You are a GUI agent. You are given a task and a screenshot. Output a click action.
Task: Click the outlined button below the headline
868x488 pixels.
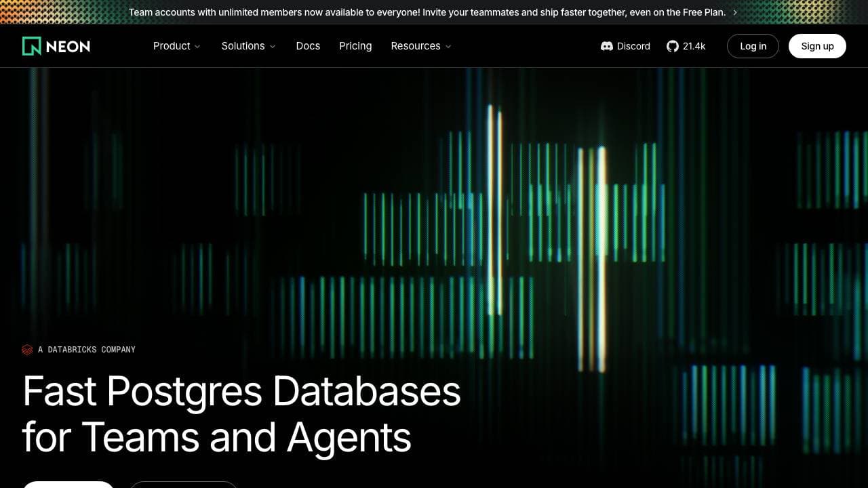184,485
